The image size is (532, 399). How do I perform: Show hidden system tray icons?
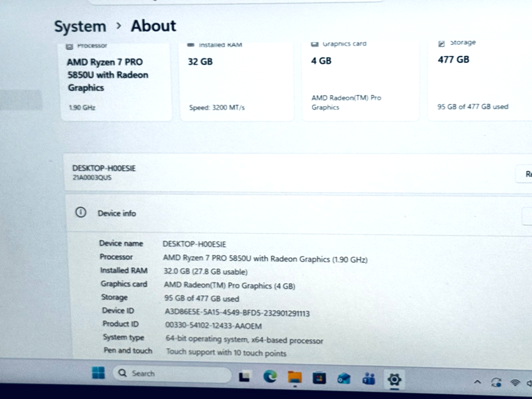[x=477, y=382]
